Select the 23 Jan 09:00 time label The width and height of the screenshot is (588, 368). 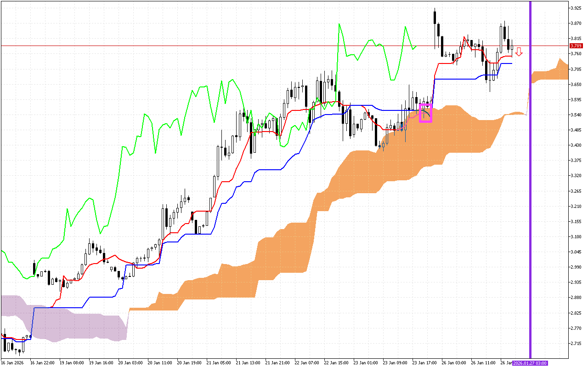click(x=394, y=363)
